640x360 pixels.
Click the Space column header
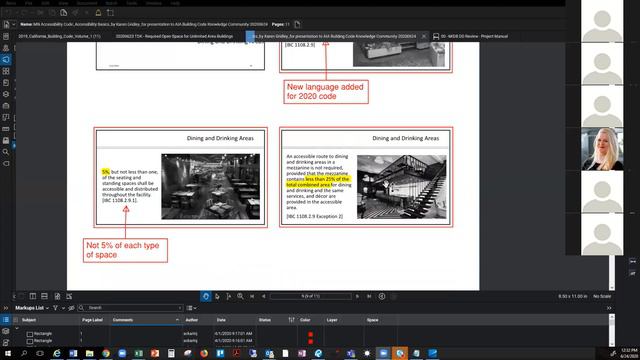point(372,320)
